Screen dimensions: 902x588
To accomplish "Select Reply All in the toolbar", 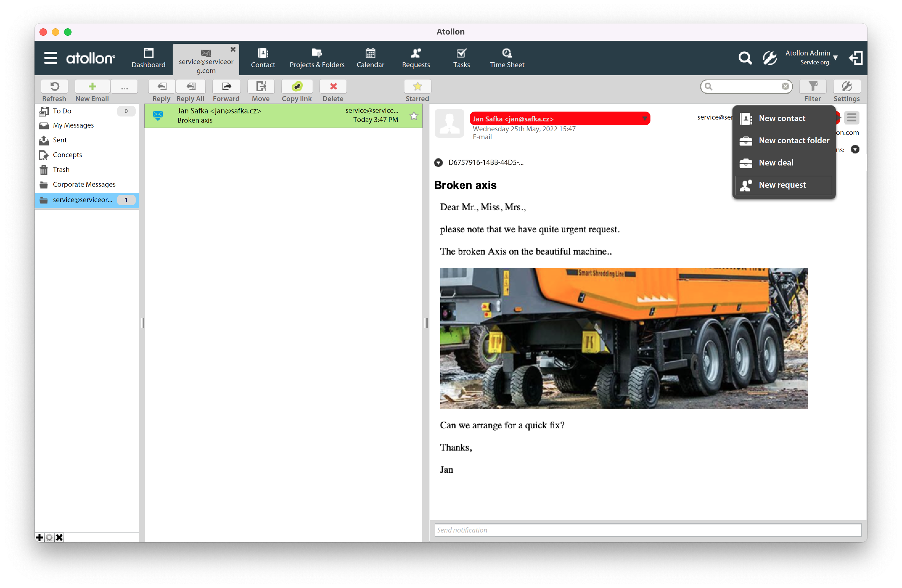I will (190, 90).
